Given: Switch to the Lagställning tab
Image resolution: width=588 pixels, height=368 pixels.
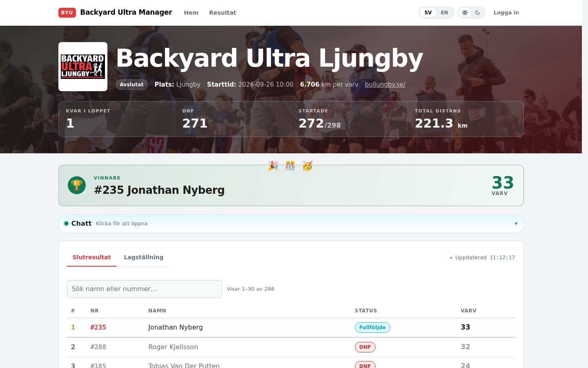Looking at the screenshot, I should pyautogui.click(x=144, y=257).
